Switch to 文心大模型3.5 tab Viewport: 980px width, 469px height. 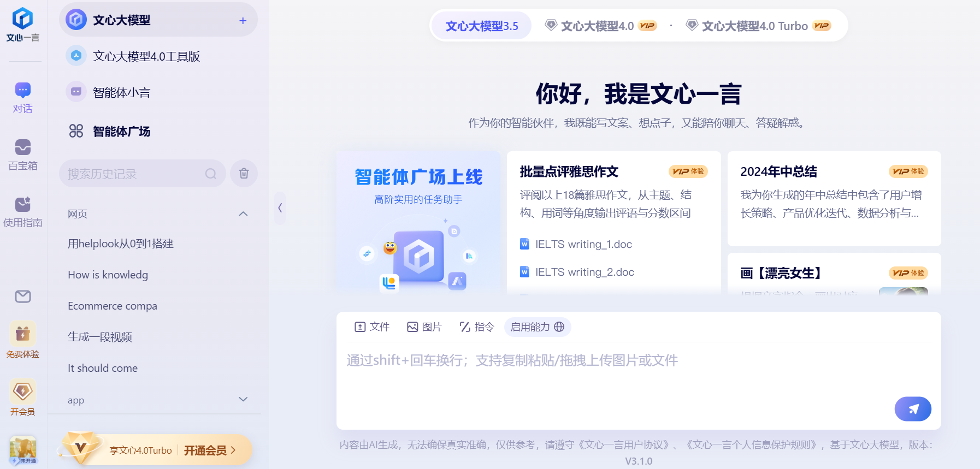click(482, 26)
